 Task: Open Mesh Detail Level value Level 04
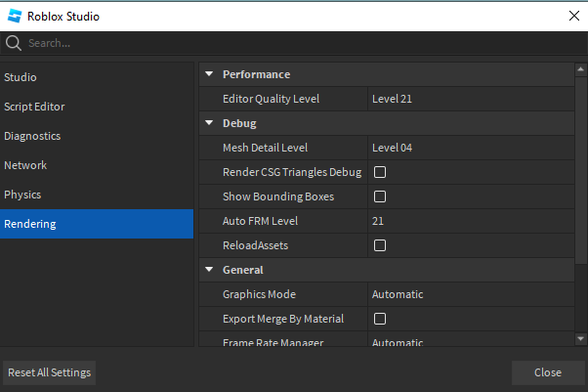pos(471,148)
